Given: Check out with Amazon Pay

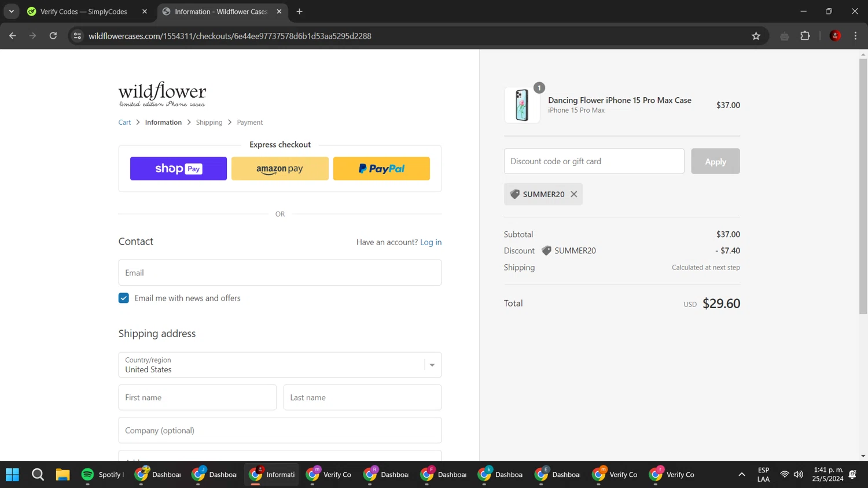Looking at the screenshot, I should click(280, 168).
